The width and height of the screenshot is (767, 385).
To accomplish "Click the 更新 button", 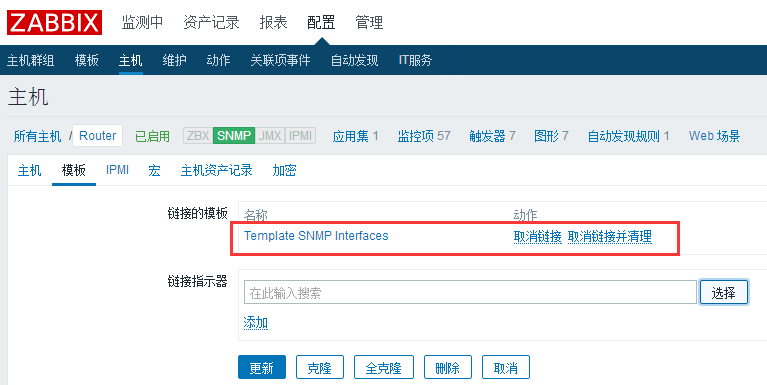I will click(262, 367).
